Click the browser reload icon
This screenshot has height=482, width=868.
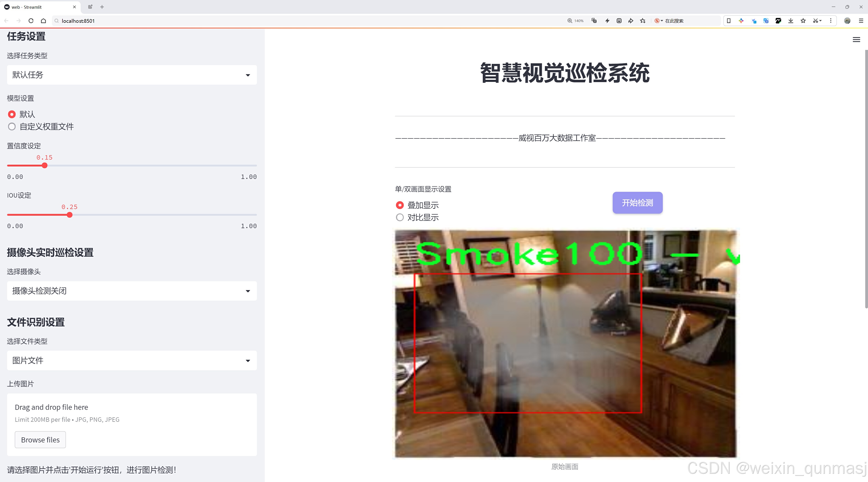(x=31, y=21)
